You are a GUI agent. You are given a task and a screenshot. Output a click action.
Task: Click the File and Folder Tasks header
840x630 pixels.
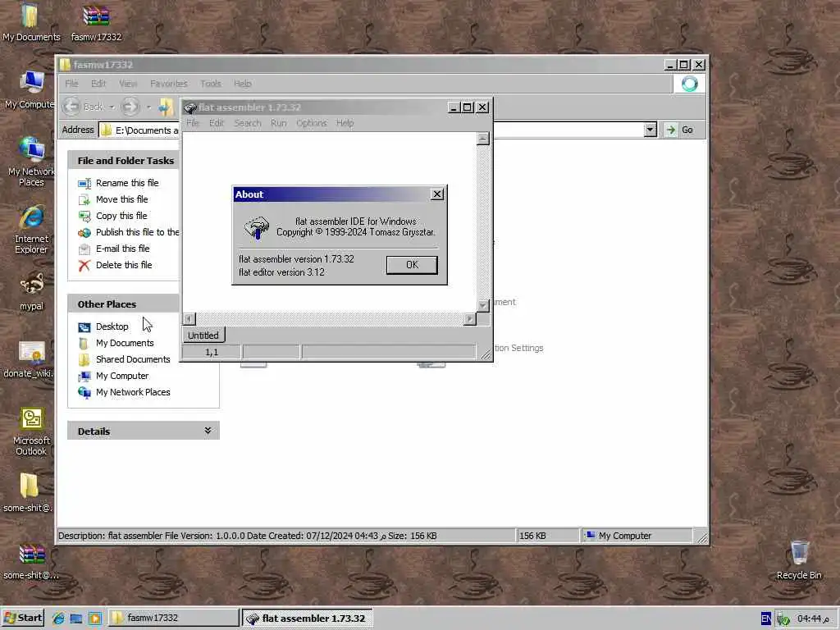tap(124, 160)
